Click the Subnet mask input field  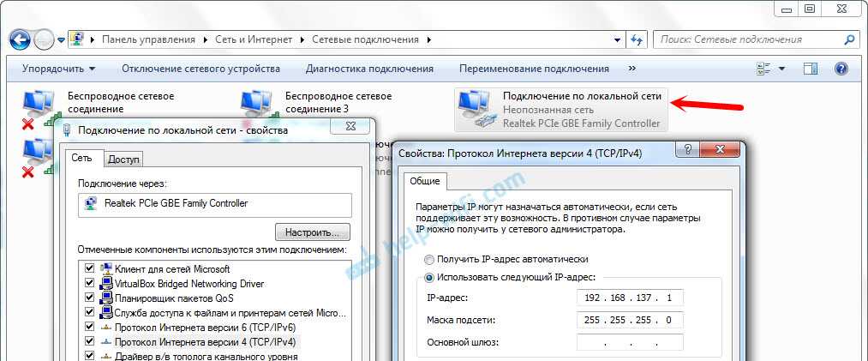point(629,320)
